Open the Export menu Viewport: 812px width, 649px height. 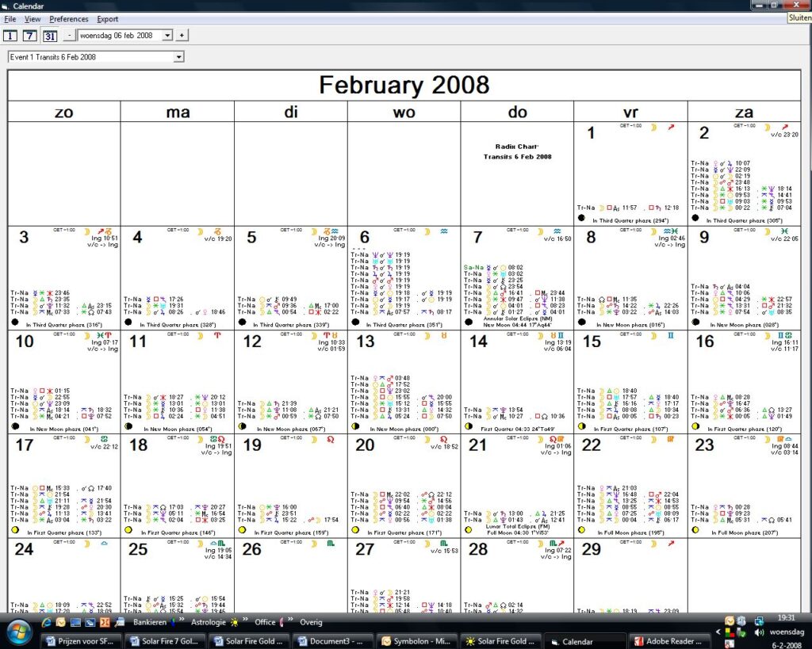[x=107, y=19]
